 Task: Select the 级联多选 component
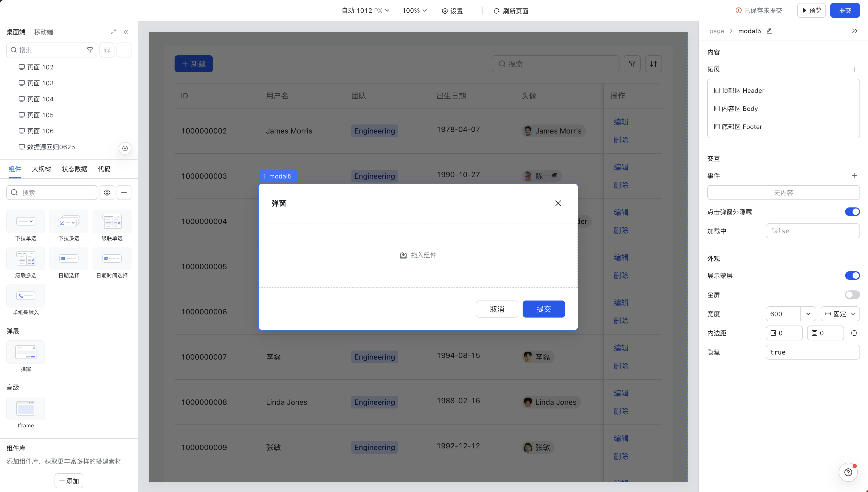[x=26, y=263]
